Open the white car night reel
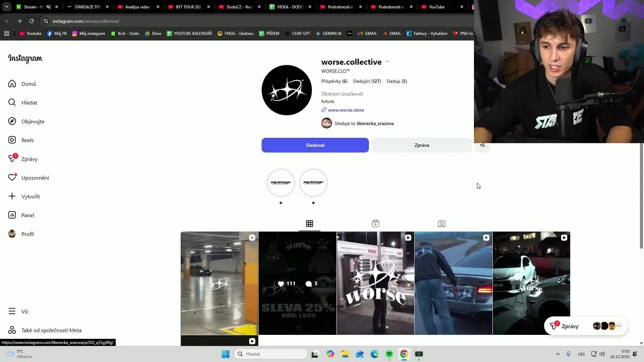Image resolution: width=644 pixels, height=362 pixels. coord(531,283)
